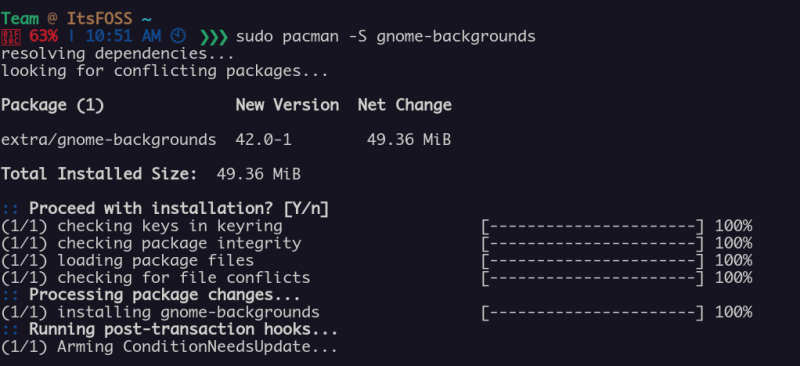This screenshot has width=800, height=366.
Task: Click the 'Proceed with installation? [Y/n]' prompt
Action: tap(179, 209)
